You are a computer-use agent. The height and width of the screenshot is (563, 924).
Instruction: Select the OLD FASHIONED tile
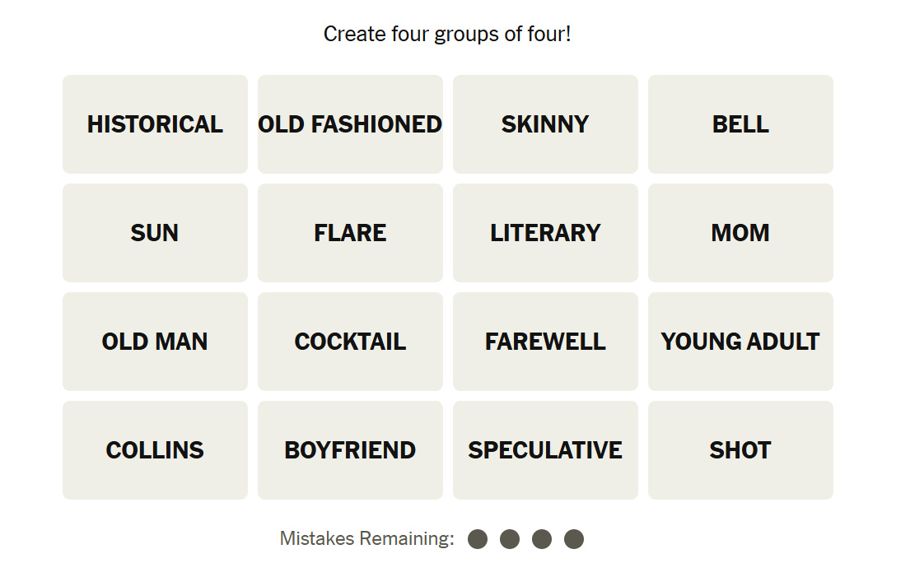tap(350, 124)
